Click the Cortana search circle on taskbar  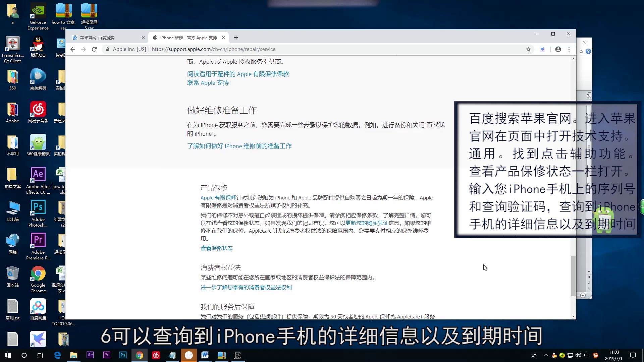(24, 355)
